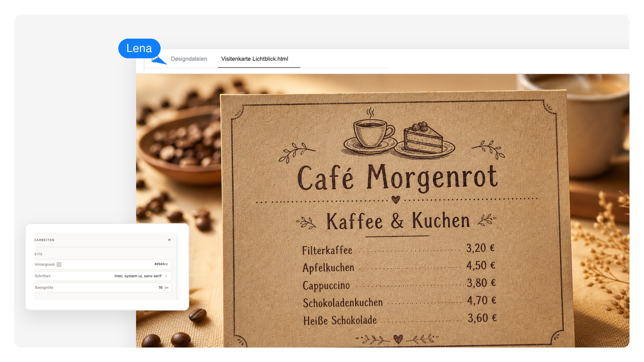The width and height of the screenshot is (644, 362).
Task: Open the Schriftart font dropdown
Action: point(103,276)
